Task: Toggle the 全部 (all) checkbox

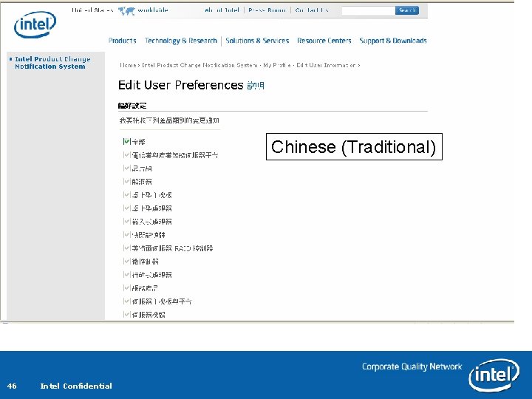Action: pyautogui.click(x=127, y=141)
